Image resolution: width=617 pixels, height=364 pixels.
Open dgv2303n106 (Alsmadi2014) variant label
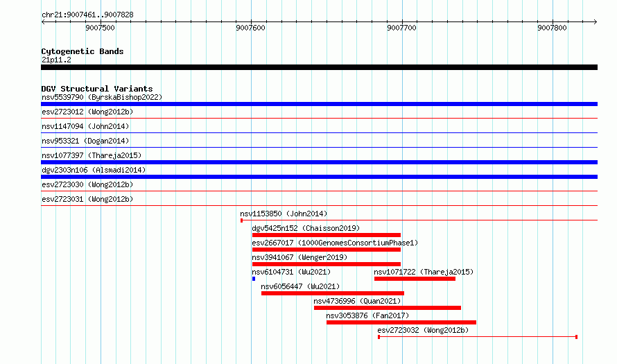point(94,170)
